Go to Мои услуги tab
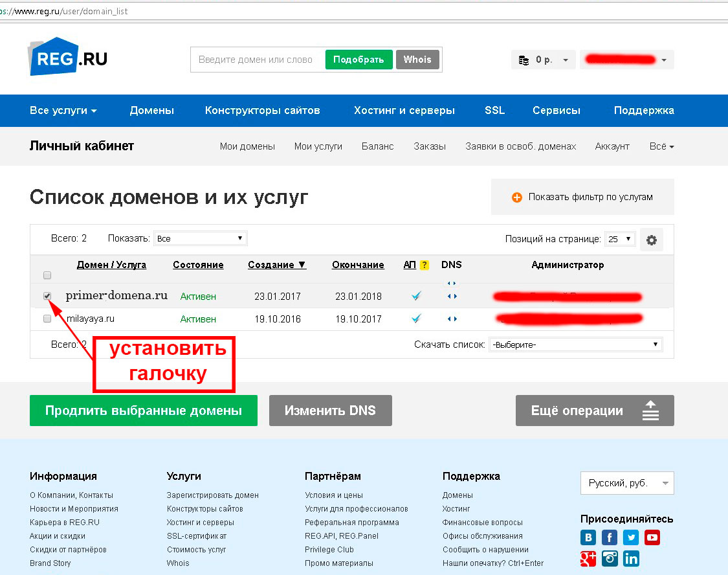 click(318, 146)
